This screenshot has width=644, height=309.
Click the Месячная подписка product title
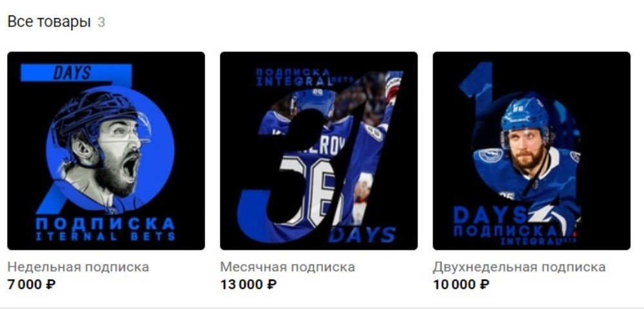pyautogui.click(x=288, y=267)
